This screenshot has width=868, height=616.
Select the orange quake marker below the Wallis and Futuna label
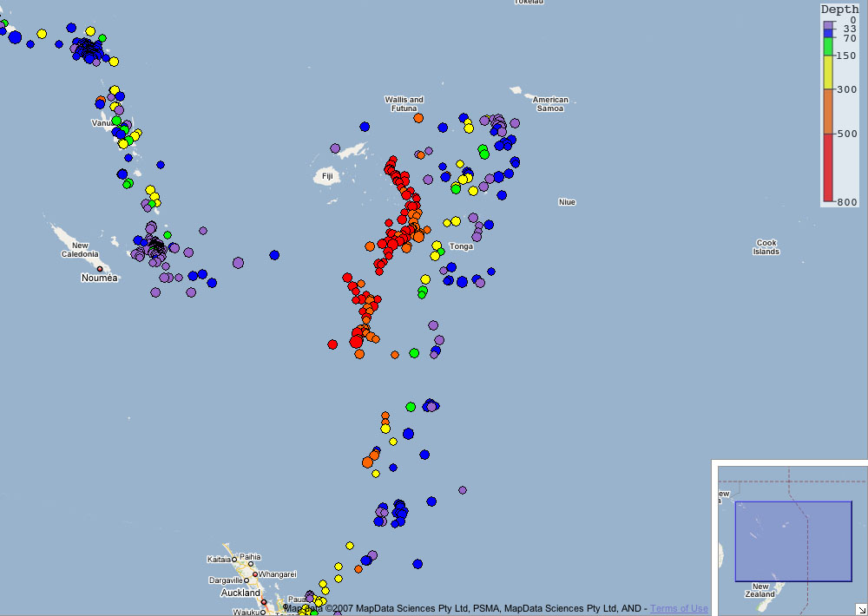418,118
